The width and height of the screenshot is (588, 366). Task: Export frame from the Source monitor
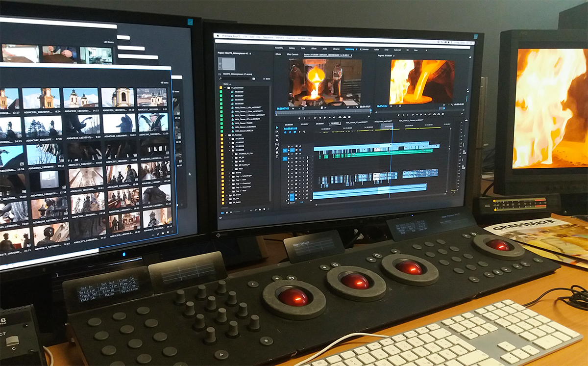coord(349,117)
